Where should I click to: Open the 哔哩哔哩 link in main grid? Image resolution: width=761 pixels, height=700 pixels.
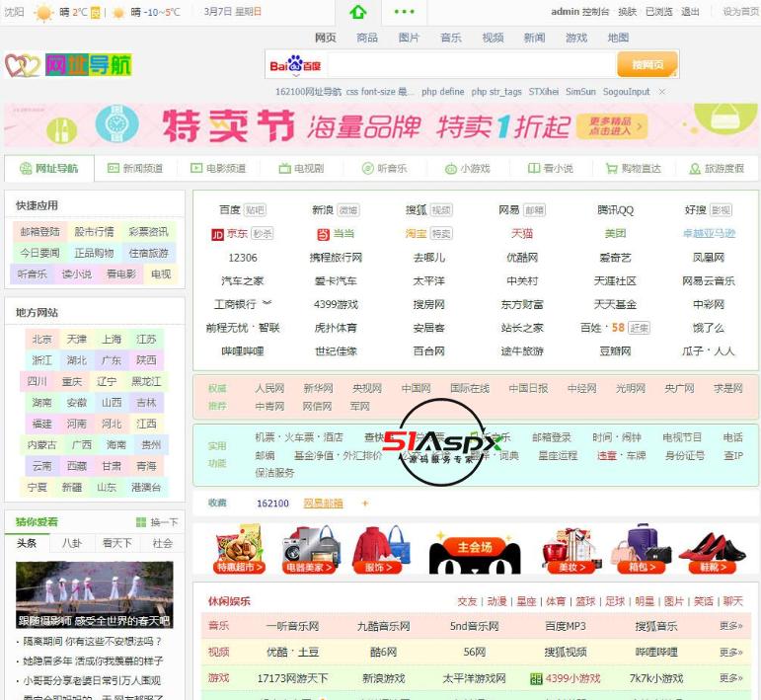point(243,350)
